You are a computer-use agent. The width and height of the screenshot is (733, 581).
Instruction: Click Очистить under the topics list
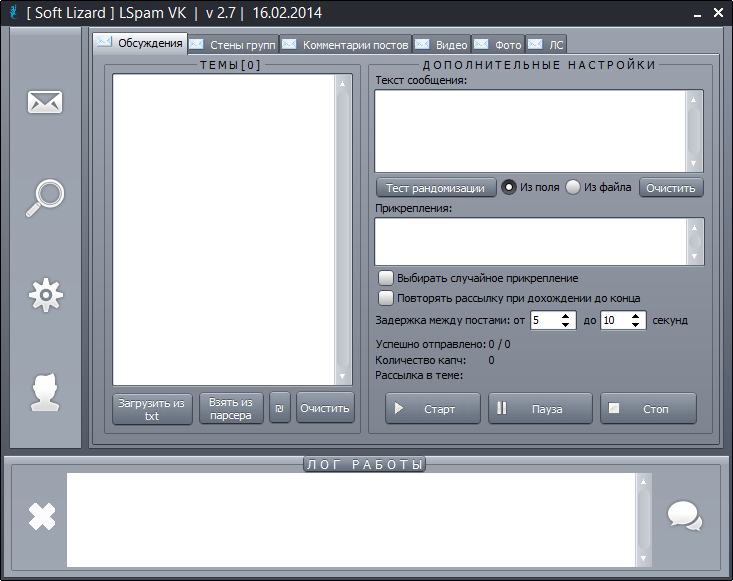[x=325, y=408]
